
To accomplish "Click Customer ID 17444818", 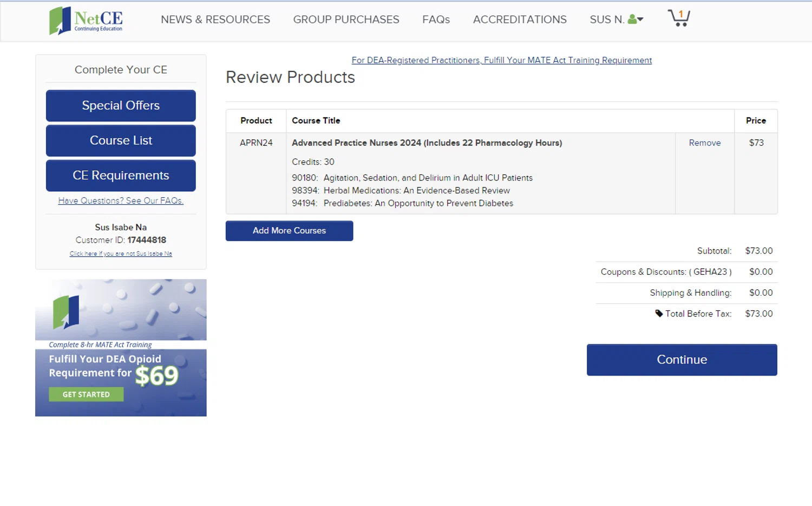I will tap(121, 240).
